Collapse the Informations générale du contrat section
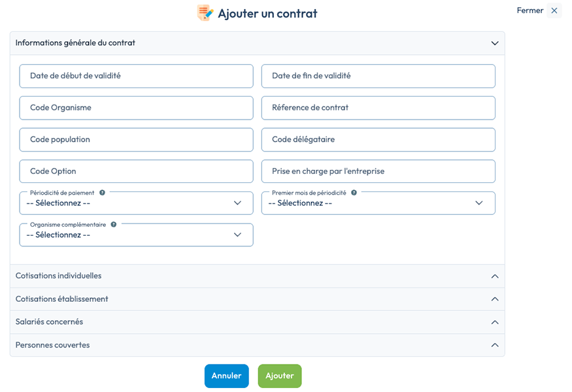This screenshot has height=392, width=572. (x=257, y=43)
